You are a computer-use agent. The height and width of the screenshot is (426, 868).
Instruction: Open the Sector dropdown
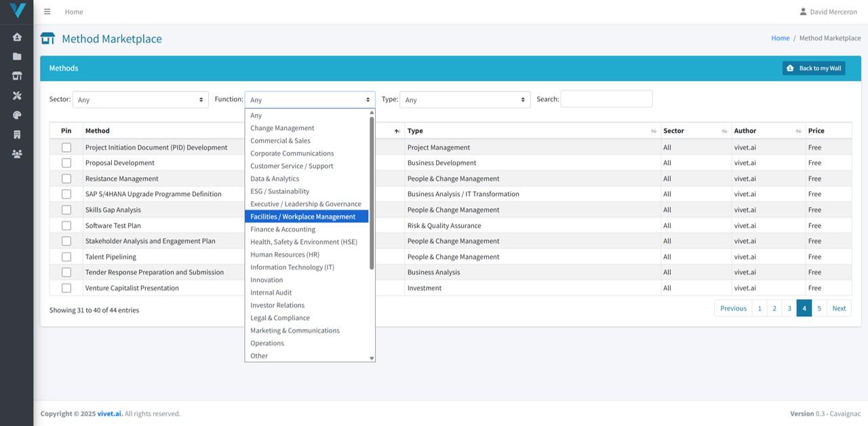[140, 100]
